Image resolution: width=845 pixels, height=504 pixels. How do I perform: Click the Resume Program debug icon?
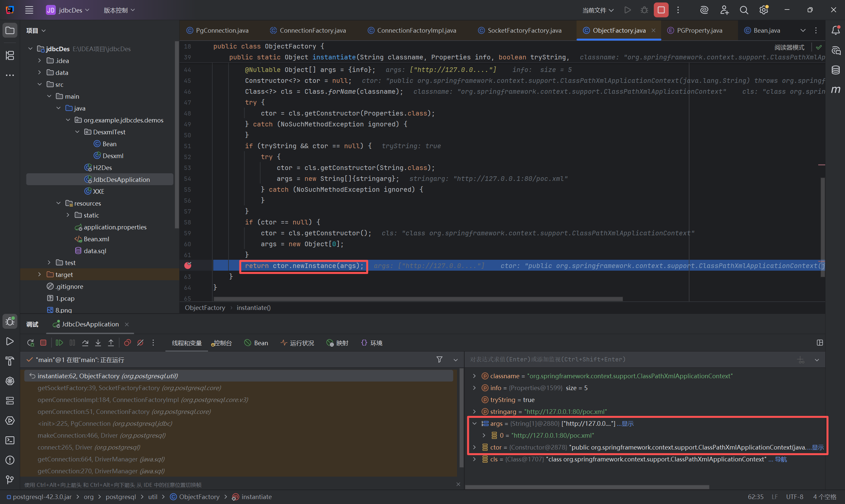tap(59, 343)
